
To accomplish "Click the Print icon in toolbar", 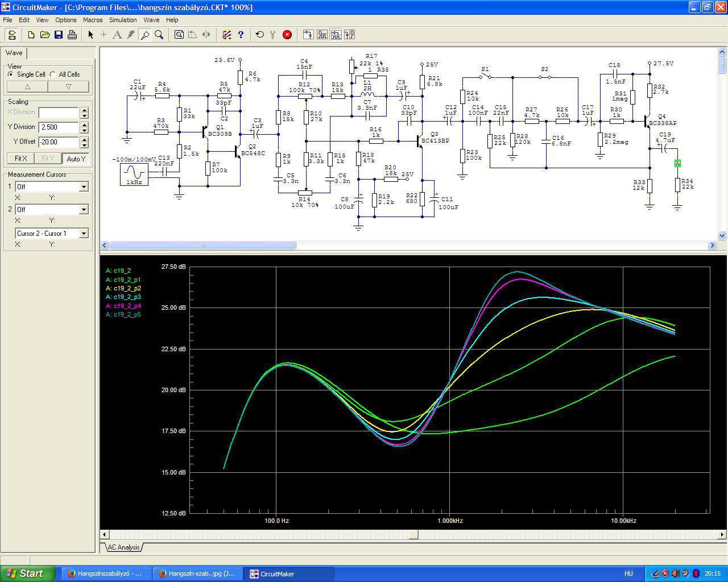I will tap(72, 35).
